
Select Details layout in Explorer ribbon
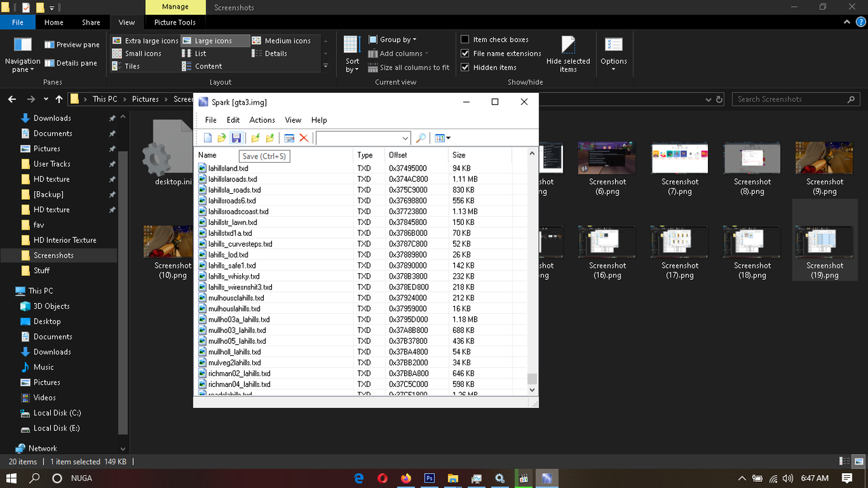point(270,54)
